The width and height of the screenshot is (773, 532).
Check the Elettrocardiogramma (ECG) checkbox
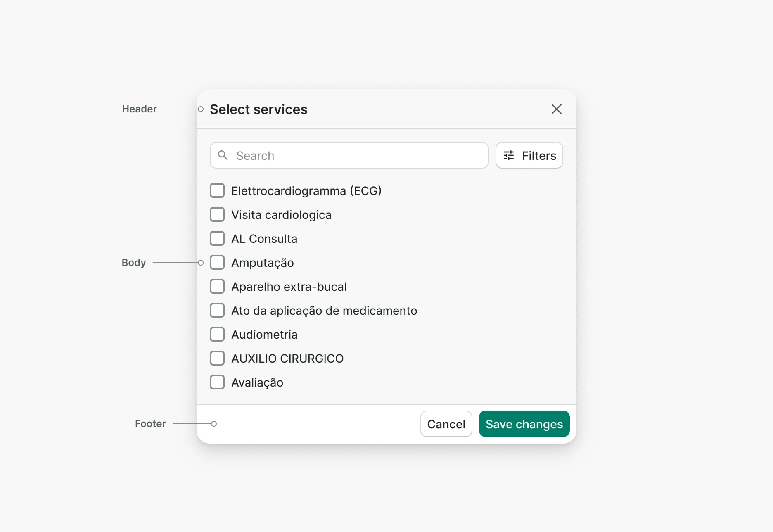tap(217, 191)
